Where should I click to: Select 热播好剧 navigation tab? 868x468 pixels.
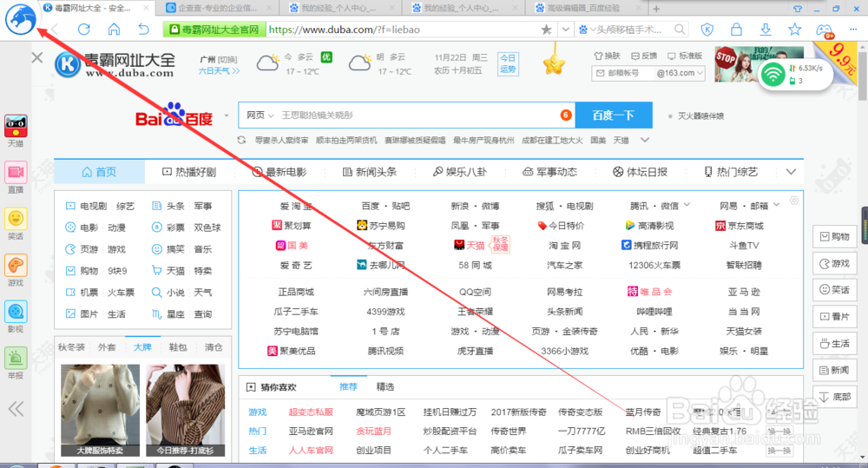point(189,172)
